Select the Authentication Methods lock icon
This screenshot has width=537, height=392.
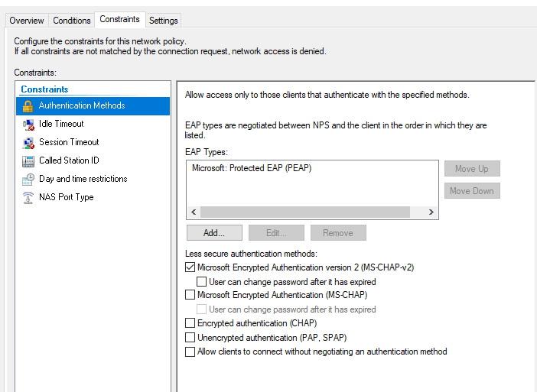28,106
